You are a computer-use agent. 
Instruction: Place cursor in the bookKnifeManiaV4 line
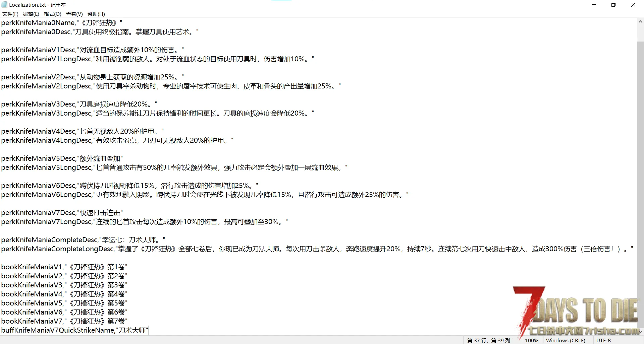(x=64, y=294)
